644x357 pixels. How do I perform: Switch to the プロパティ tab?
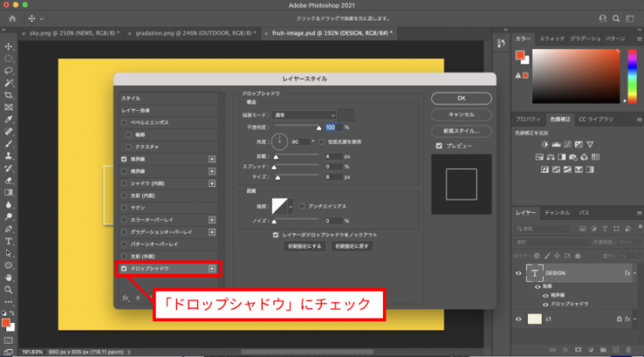(529, 119)
